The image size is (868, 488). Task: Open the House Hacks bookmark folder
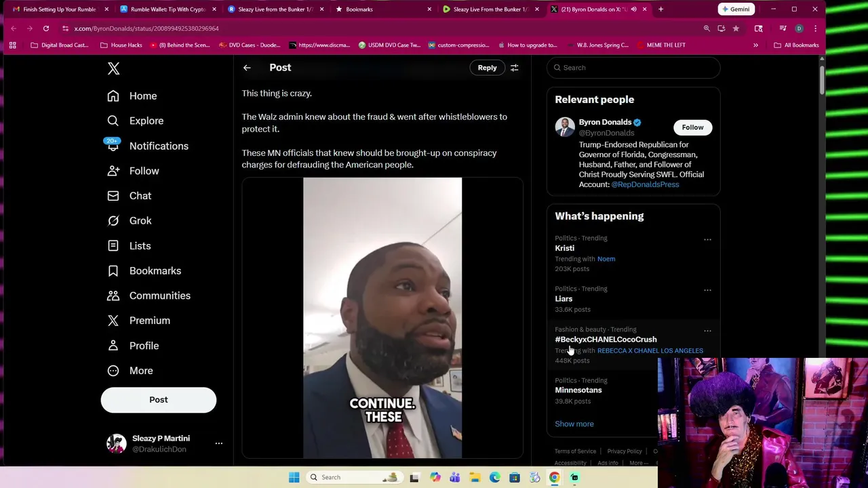click(x=121, y=45)
